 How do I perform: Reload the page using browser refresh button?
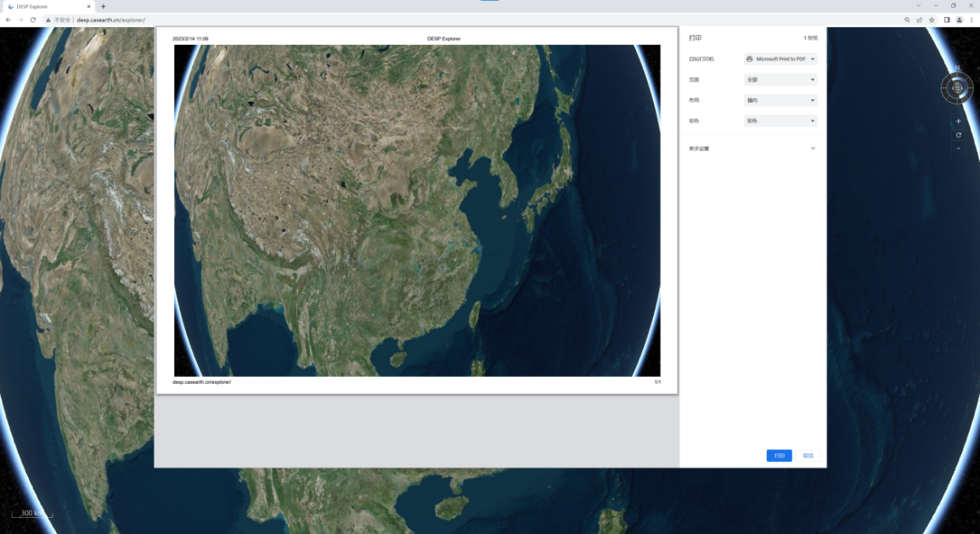click(33, 20)
